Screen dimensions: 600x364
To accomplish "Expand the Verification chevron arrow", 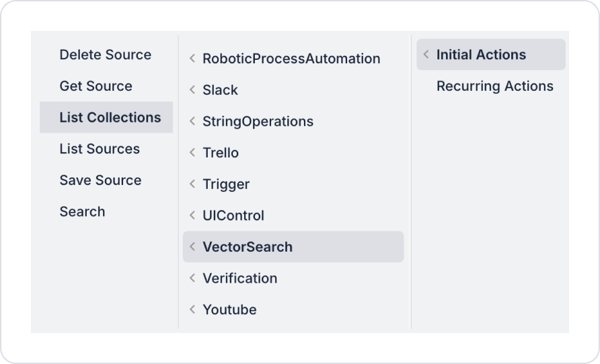I will (192, 279).
